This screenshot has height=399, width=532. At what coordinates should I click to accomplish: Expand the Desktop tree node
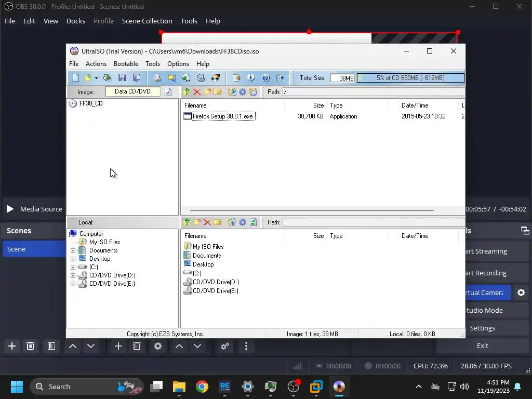[x=73, y=259]
